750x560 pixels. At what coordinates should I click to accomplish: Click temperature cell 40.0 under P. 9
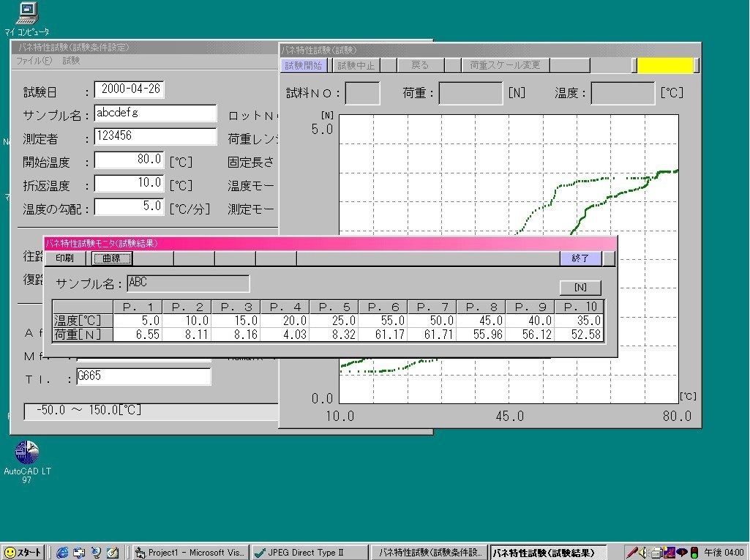(x=530, y=320)
